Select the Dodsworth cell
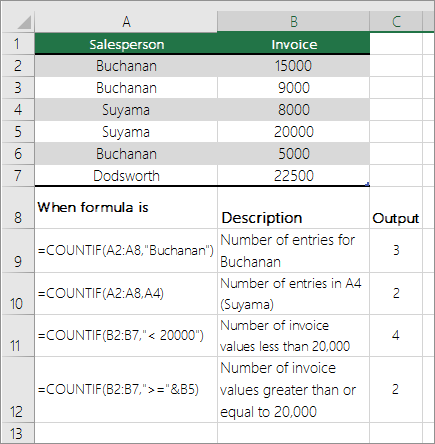Image resolution: width=435 pixels, height=444 pixels. point(126,175)
